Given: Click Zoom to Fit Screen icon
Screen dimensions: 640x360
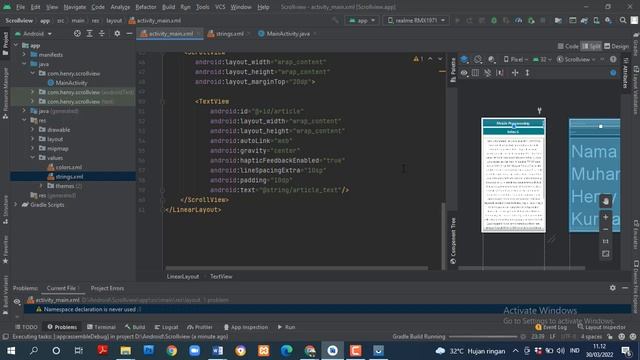Looking at the screenshot, I should (x=606, y=253).
